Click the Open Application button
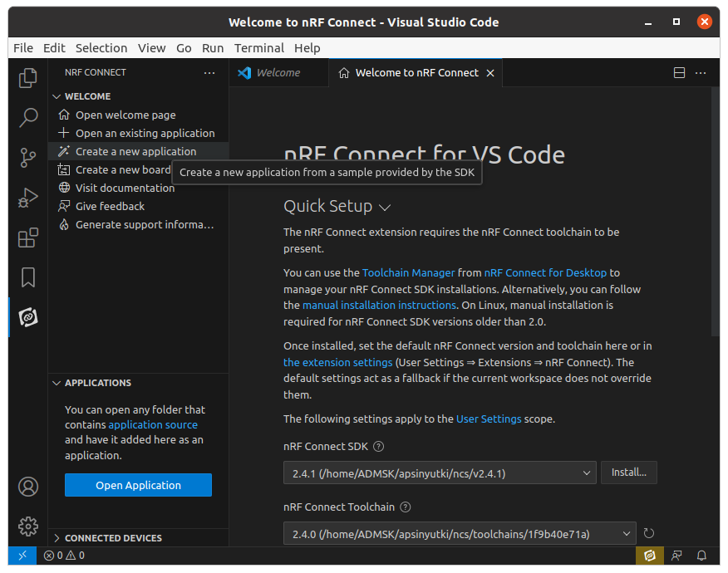Viewport: 728px width, 573px height. pos(138,485)
